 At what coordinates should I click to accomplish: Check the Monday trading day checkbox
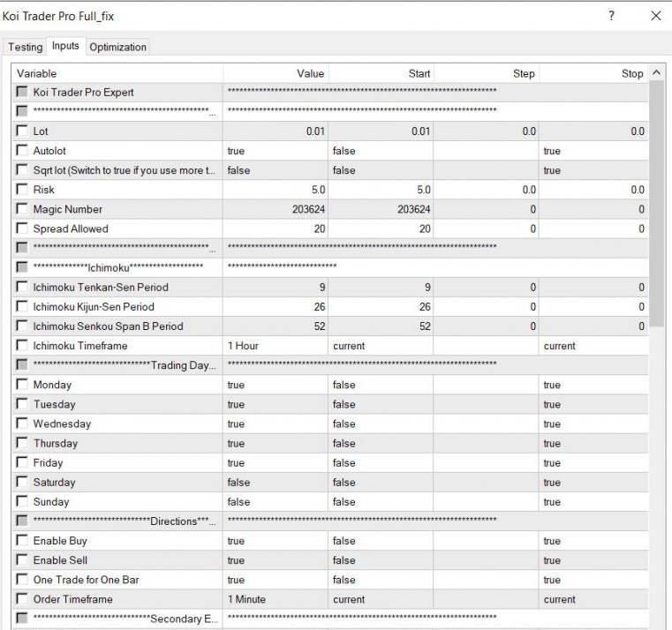[22, 385]
